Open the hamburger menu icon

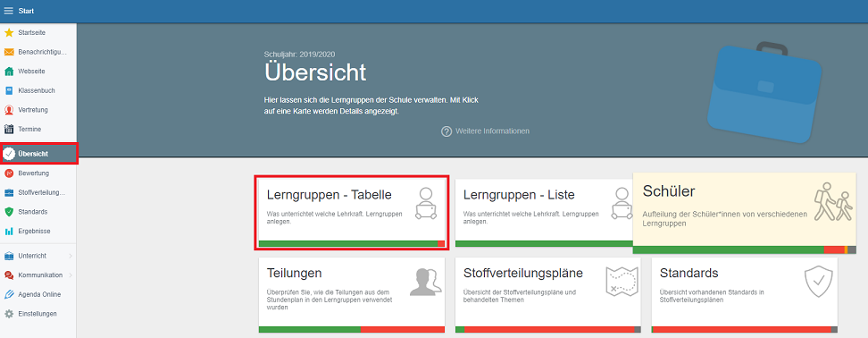coord(8,11)
